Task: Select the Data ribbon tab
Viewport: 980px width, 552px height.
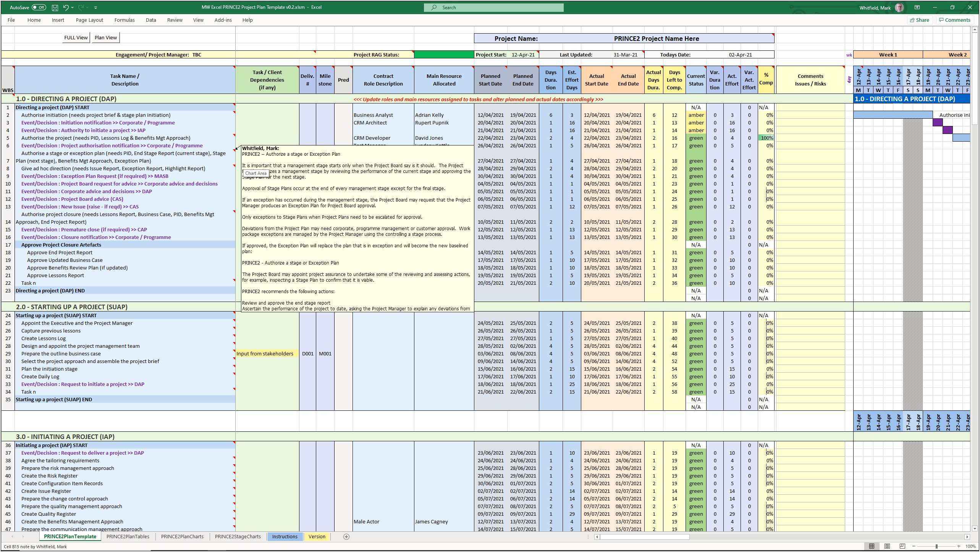Action: pyautogui.click(x=151, y=20)
